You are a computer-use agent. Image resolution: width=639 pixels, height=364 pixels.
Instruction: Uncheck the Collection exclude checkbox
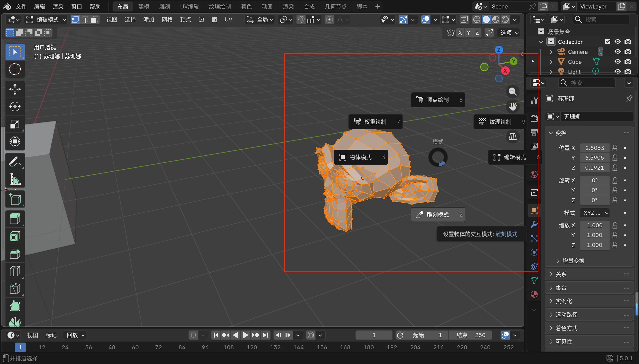(608, 41)
